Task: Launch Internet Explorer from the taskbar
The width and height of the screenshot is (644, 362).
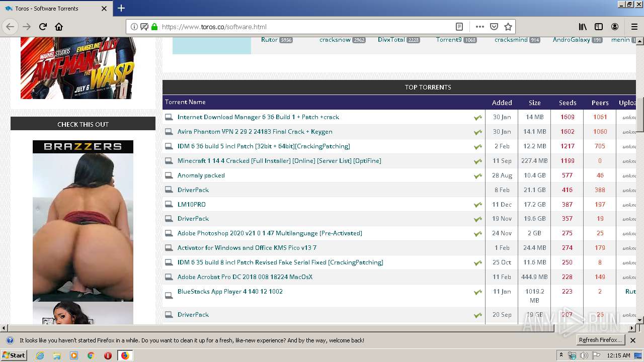Action: tap(40, 355)
